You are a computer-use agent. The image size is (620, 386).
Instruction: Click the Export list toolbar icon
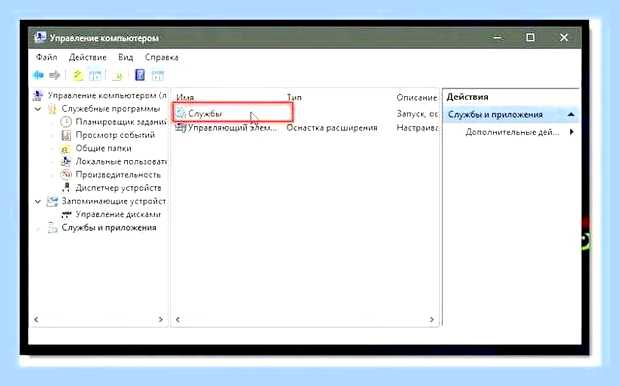click(x=118, y=75)
